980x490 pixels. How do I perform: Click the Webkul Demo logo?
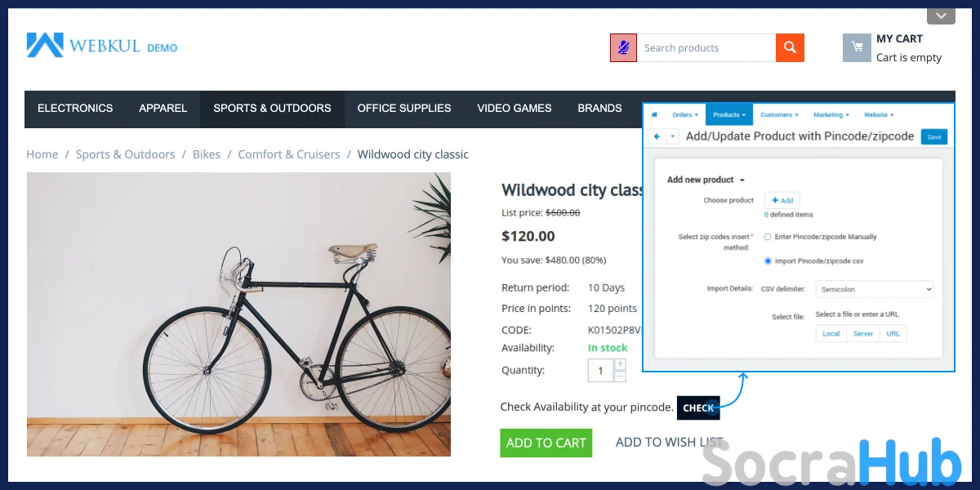[102, 46]
